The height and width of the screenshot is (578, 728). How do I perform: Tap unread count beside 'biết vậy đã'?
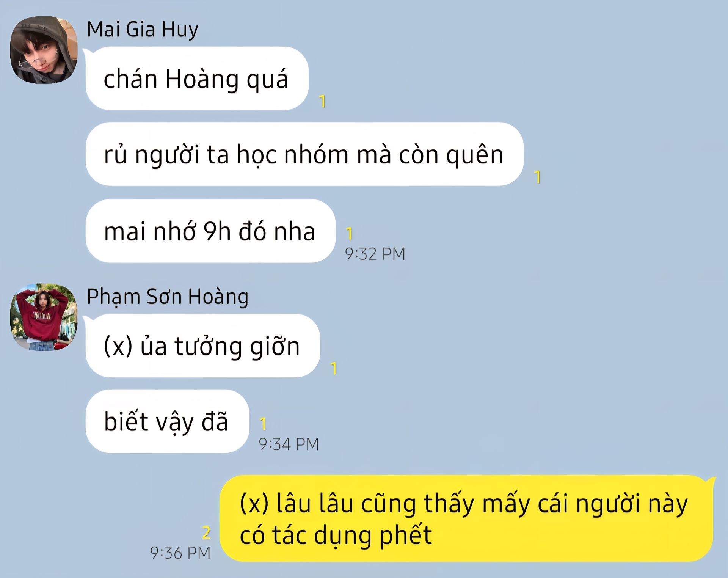tap(263, 424)
